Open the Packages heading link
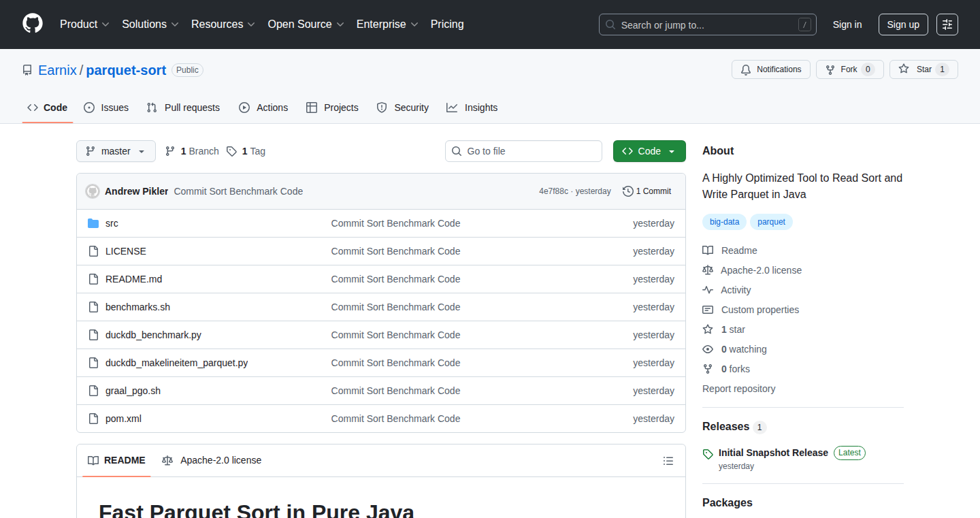The width and height of the screenshot is (980, 518). 728,502
